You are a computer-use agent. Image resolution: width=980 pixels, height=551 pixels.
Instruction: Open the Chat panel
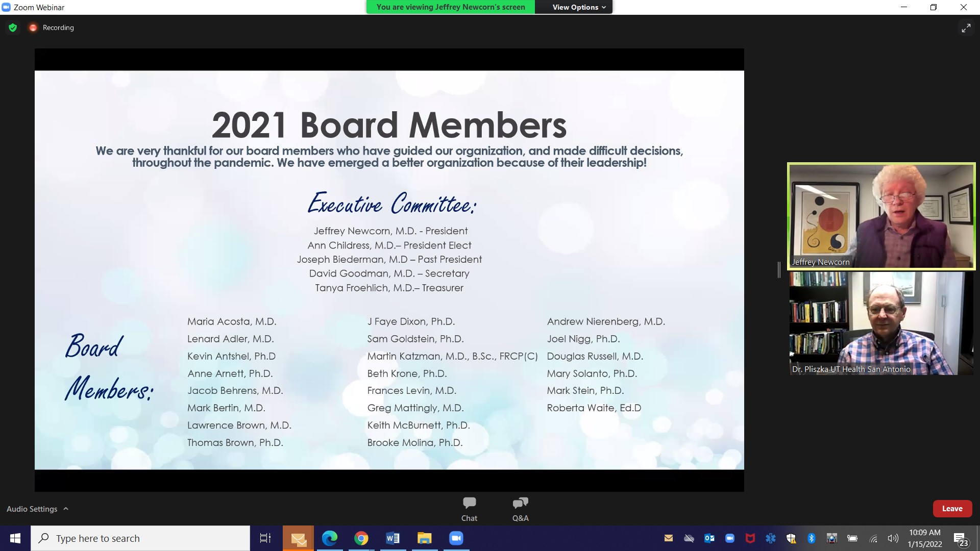point(469,509)
